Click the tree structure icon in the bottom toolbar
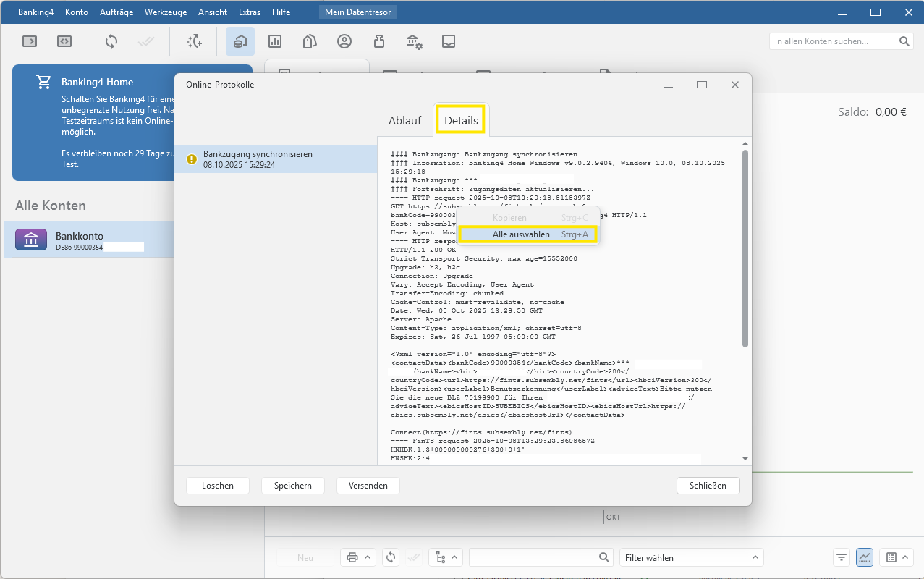Image resolution: width=924 pixels, height=579 pixels. (440, 557)
